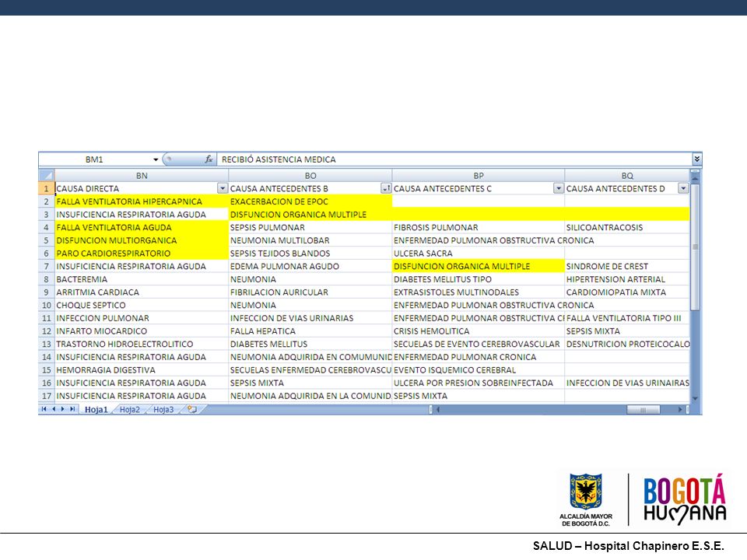Select cell SILICOANTRACOSIS
The width and height of the screenshot is (747, 560).
pyautogui.click(x=627, y=228)
